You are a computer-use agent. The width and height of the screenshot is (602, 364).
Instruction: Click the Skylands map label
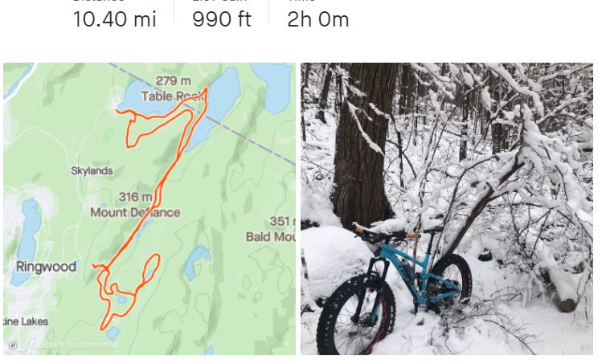92,170
